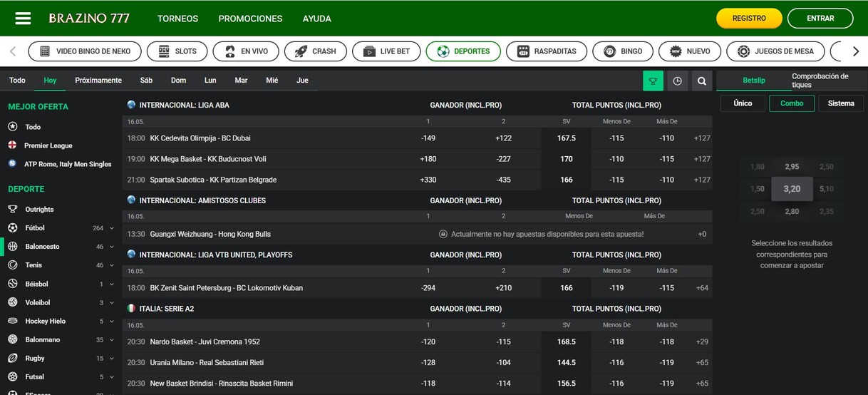This screenshot has width=868, height=395.
Task: Click the Brazino 777 logo
Action: [x=89, y=19]
